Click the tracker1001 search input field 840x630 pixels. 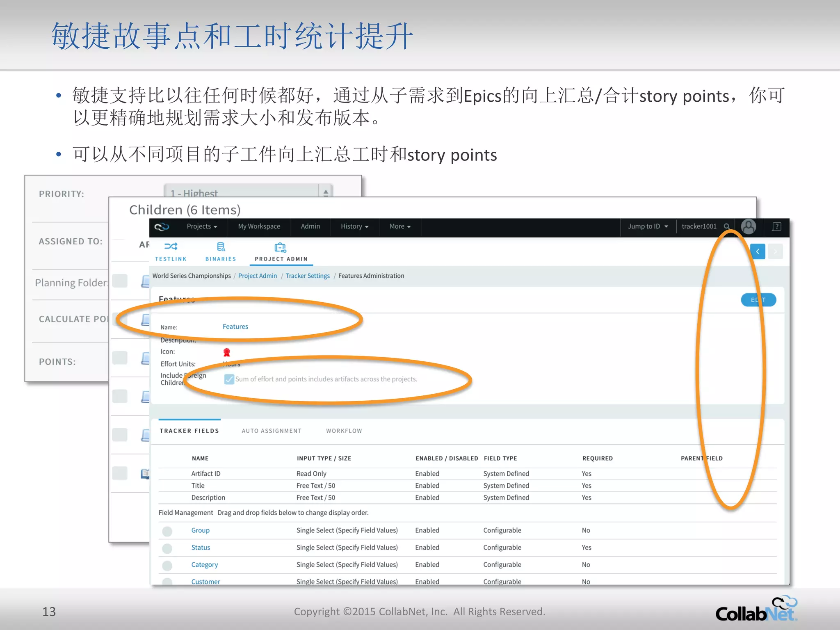699,226
